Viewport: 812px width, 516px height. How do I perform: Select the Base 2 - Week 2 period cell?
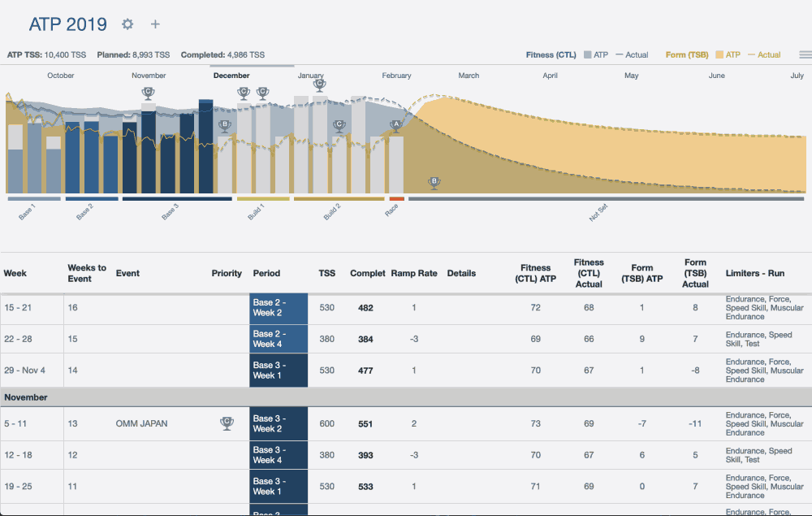279,308
